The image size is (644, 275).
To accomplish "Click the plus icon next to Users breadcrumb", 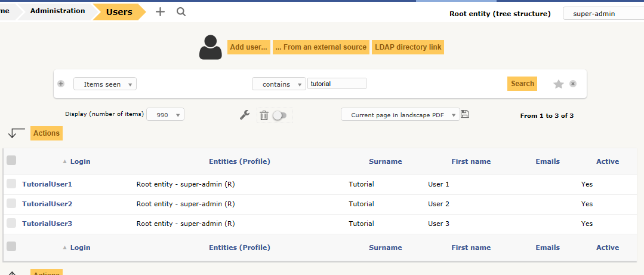I will click(160, 11).
